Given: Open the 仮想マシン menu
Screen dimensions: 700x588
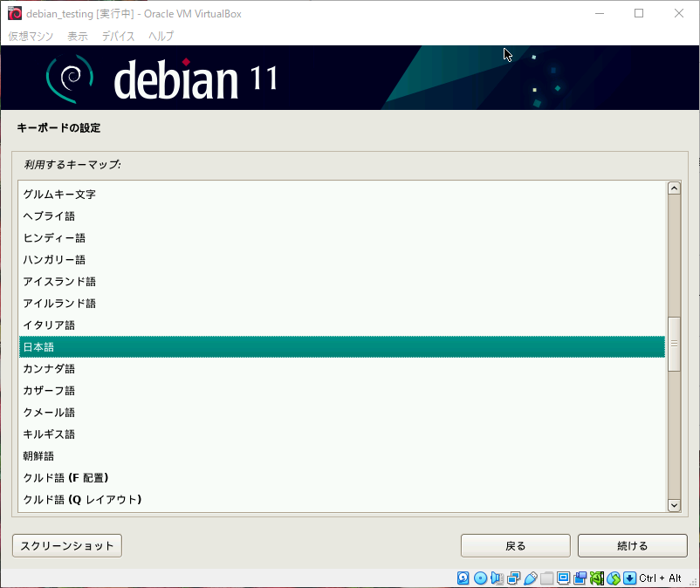Looking at the screenshot, I should (31, 36).
